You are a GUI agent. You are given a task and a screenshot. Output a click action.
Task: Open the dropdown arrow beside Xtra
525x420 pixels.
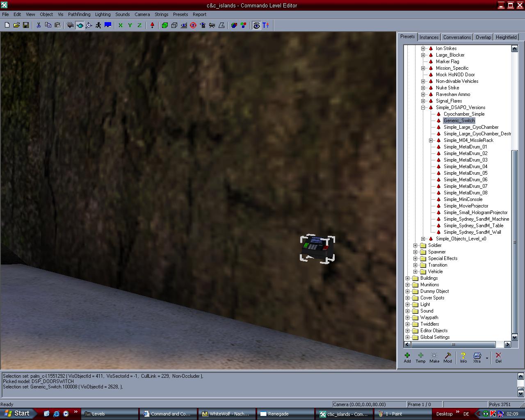pos(487,358)
